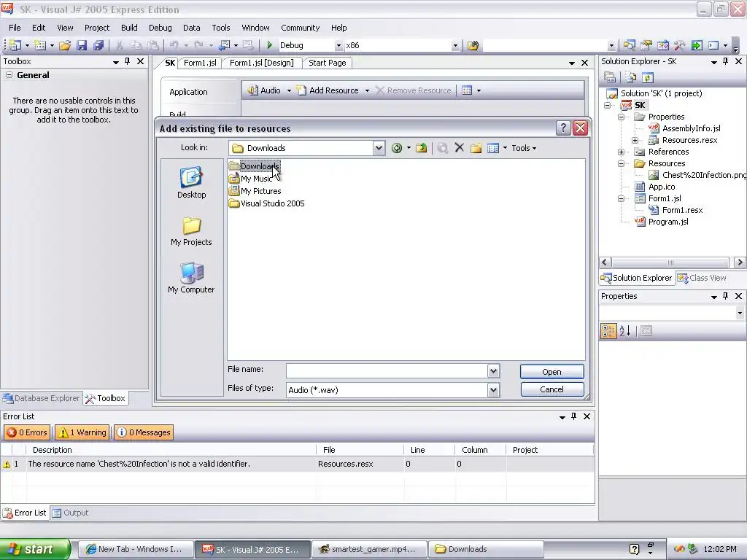
Task: Click the Solution Explorer Properties icon
Action: [x=610, y=77]
